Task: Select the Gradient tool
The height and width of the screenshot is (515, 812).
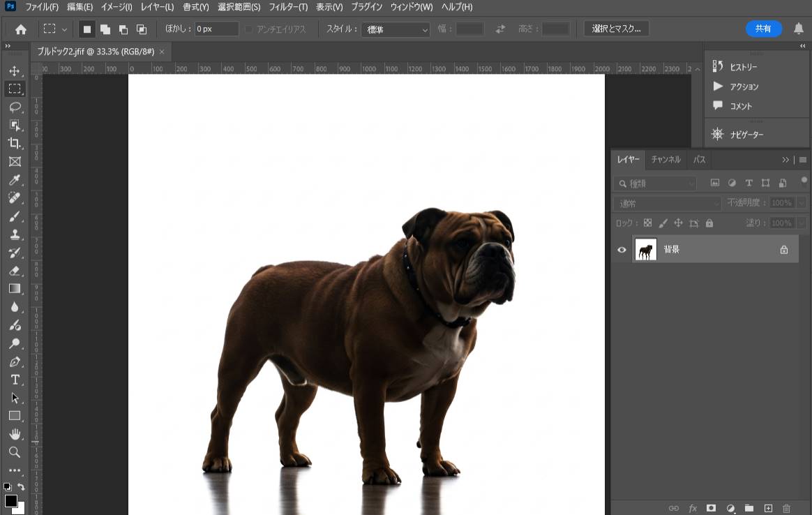Action: tap(15, 289)
